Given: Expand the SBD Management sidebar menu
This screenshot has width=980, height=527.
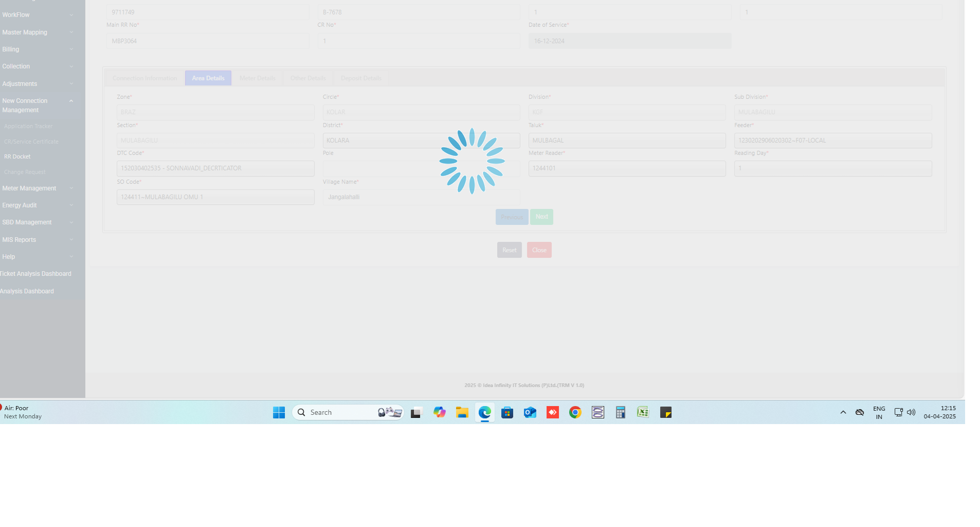Looking at the screenshot, I should pyautogui.click(x=38, y=222).
